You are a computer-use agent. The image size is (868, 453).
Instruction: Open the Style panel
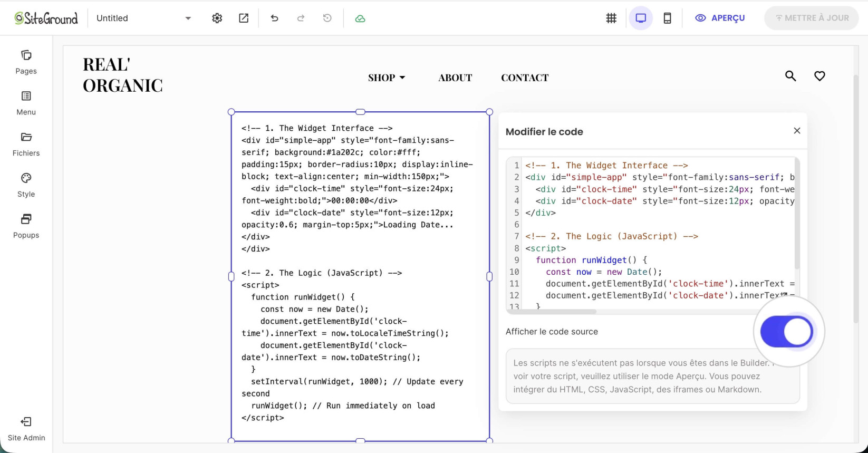(x=26, y=186)
